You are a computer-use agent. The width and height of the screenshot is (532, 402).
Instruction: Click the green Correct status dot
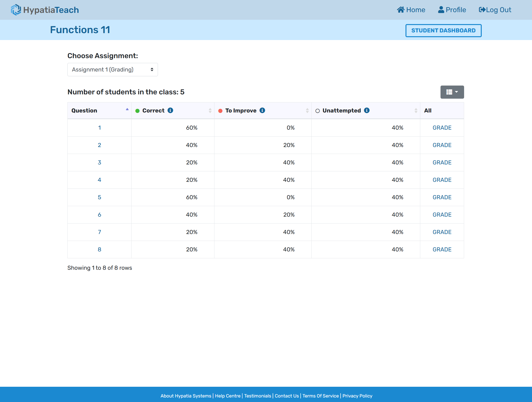point(137,111)
